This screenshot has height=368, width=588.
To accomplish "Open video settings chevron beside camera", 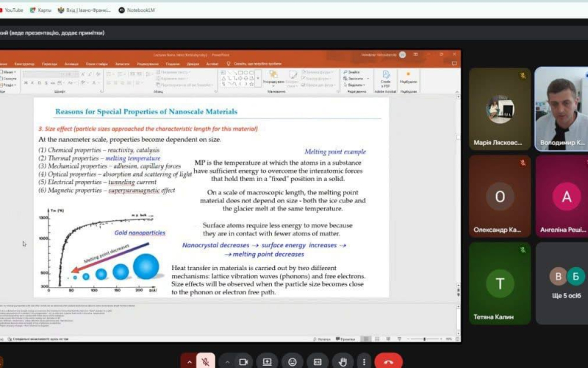I will point(227,362).
